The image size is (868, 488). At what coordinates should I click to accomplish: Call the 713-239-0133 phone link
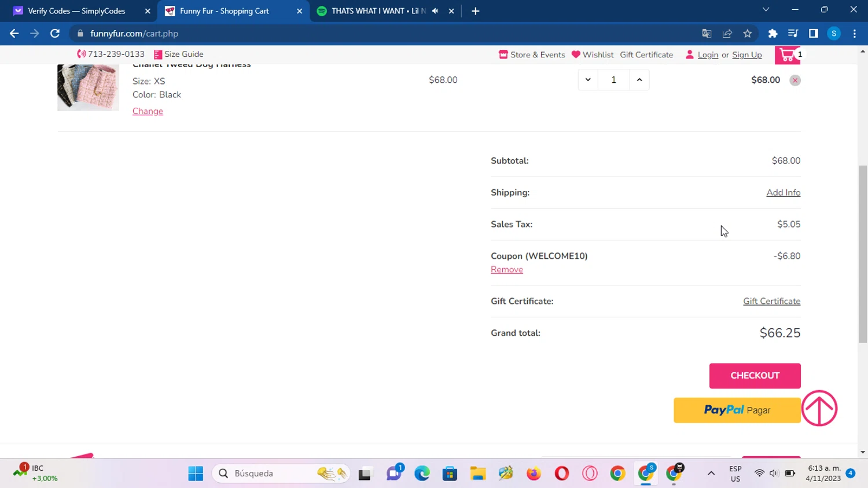(111, 54)
